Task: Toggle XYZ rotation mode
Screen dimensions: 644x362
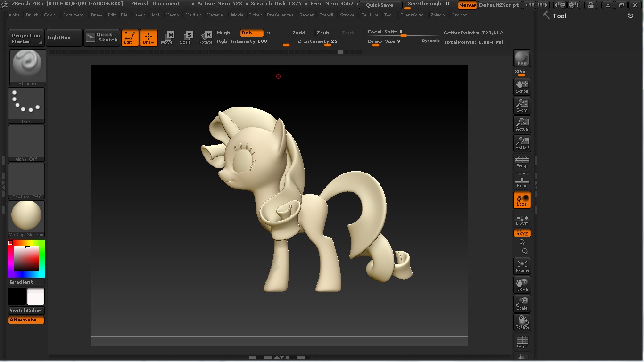Action: [522, 233]
